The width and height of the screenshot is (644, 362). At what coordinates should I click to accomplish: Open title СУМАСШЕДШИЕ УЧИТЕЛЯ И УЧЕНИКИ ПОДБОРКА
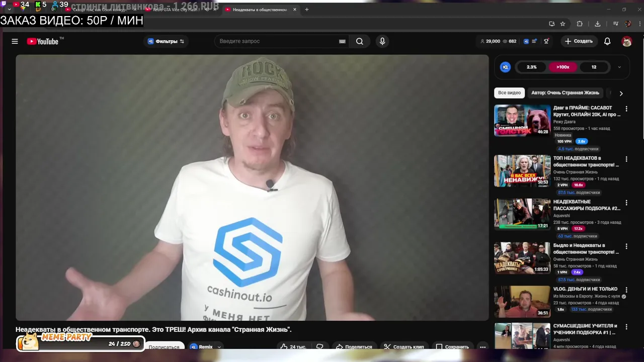[x=585, y=329]
